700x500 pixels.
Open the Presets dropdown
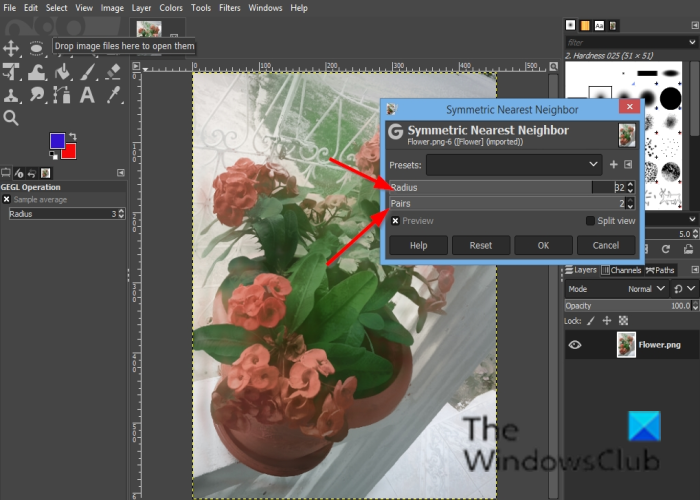pyautogui.click(x=513, y=164)
